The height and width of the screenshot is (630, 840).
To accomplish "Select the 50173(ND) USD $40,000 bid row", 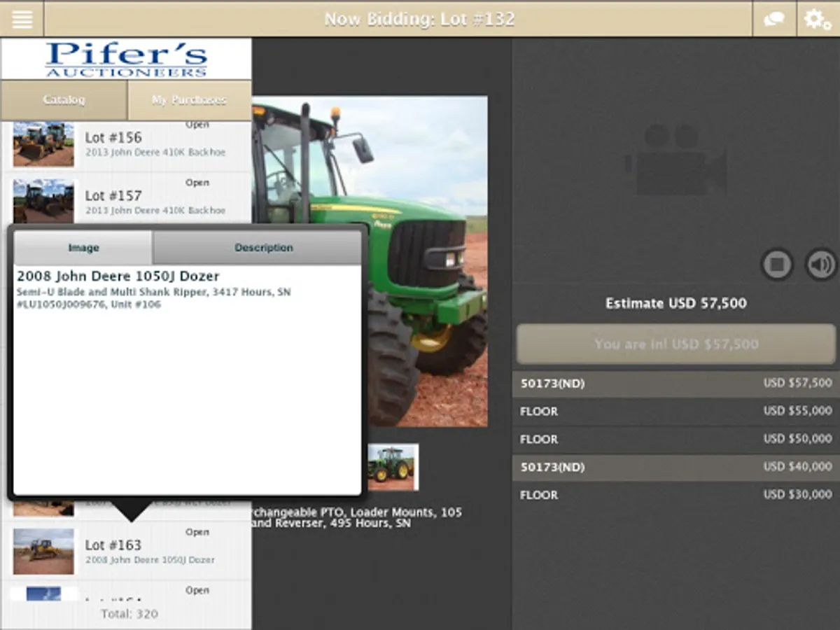I will [x=676, y=467].
